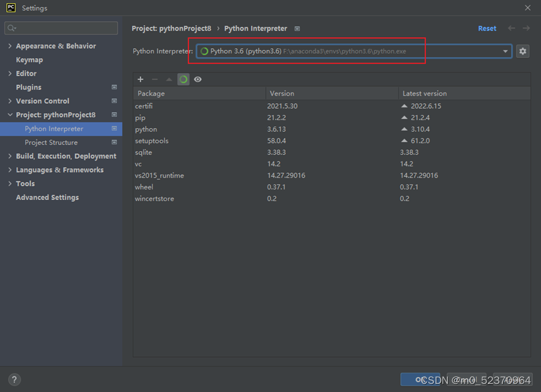Select the sqlite package row
The width and height of the screenshot is (541, 392).
[x=332, y=153]
